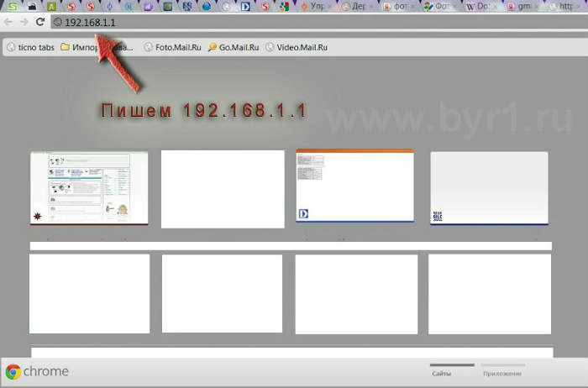
Task: Click the Chrome logo in the bottom bar
Action: point(13,372)
